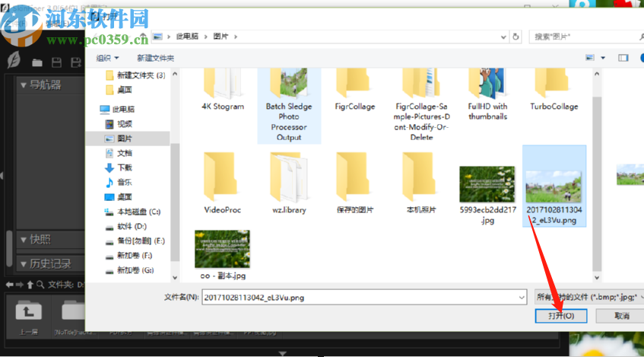Click the forward arrow in the app file browser
The image size is (644, 357).
tap(19, 284)
